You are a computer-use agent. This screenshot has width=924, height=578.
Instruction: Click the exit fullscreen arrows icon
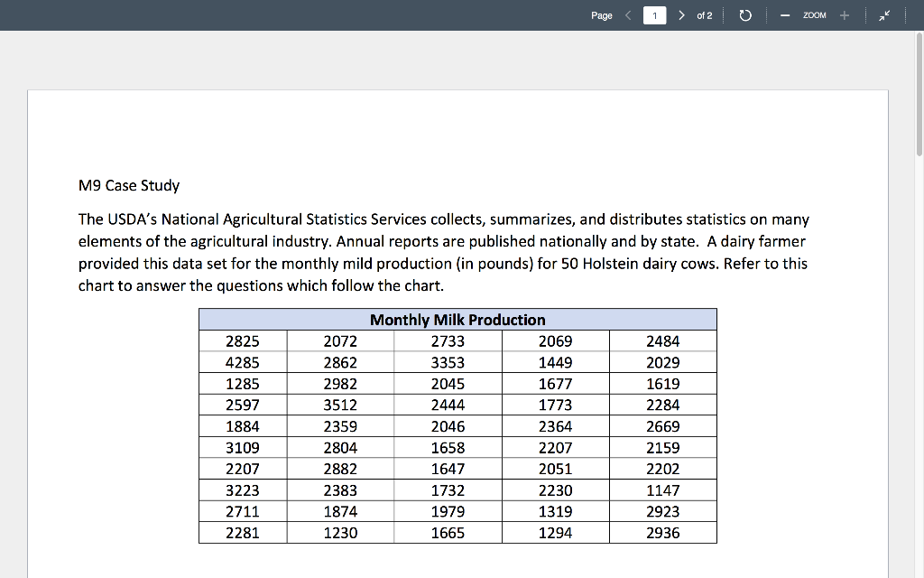pos(884,14)
